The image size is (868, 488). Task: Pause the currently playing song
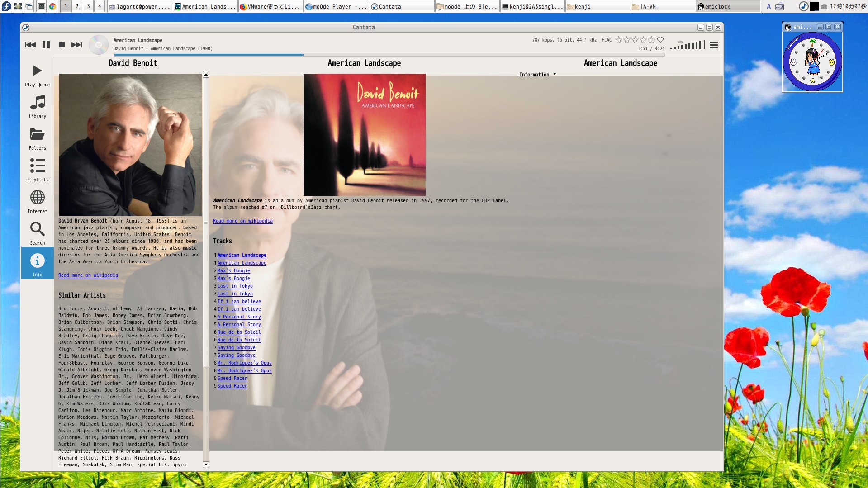coord(46,44)
